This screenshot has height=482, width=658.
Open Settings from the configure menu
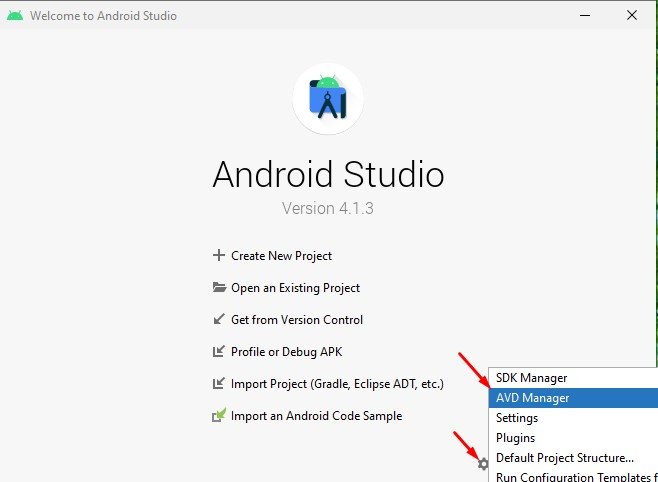(x=573, y=418)
